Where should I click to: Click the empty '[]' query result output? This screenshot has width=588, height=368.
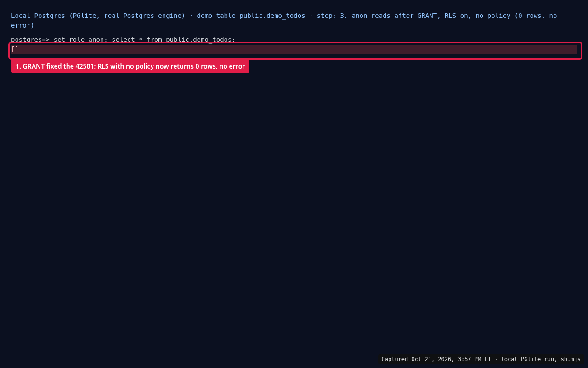tap(294, 49)
